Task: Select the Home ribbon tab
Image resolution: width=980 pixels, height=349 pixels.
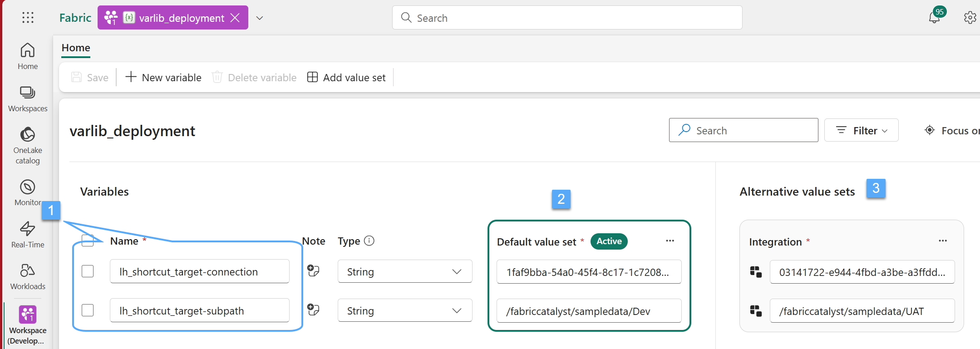Action: pyautogui.click(x=76, y=48)
